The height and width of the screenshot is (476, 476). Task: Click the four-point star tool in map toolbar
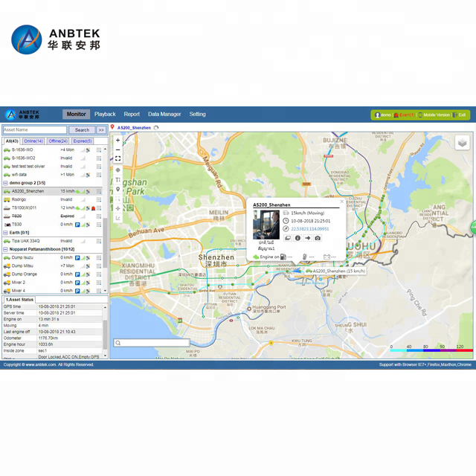(118, 208)
